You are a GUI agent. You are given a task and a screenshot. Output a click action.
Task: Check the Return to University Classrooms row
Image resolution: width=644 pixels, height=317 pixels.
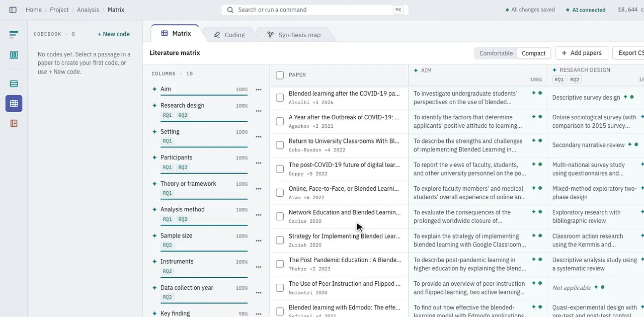(x=280, y=145)
